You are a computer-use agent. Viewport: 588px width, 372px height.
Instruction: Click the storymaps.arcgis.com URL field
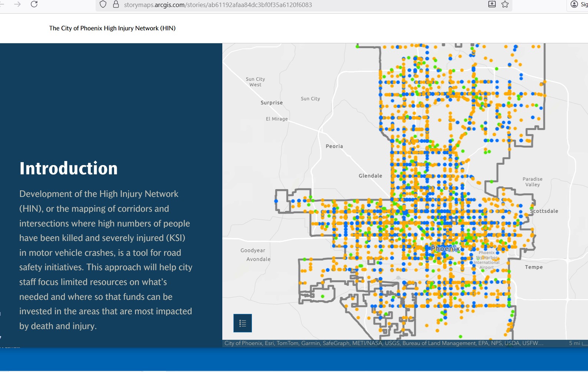(x=218, y=5)
